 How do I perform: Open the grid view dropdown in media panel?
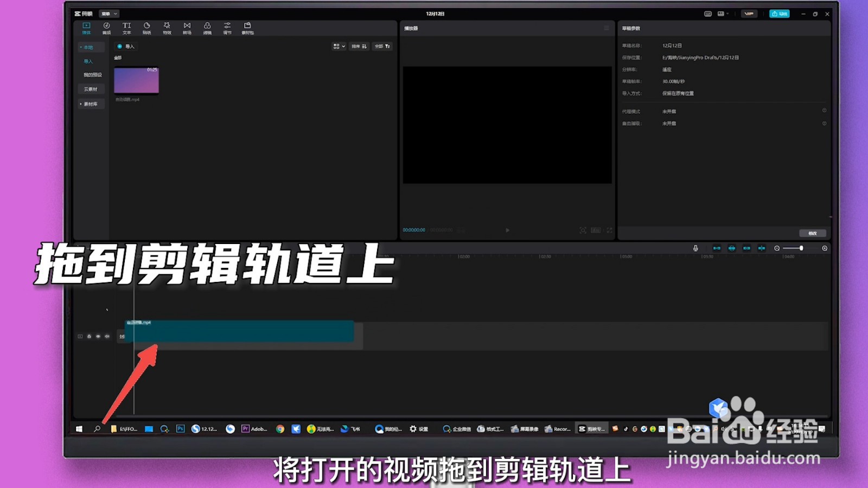pyautogui.click(x=338, y=47)
